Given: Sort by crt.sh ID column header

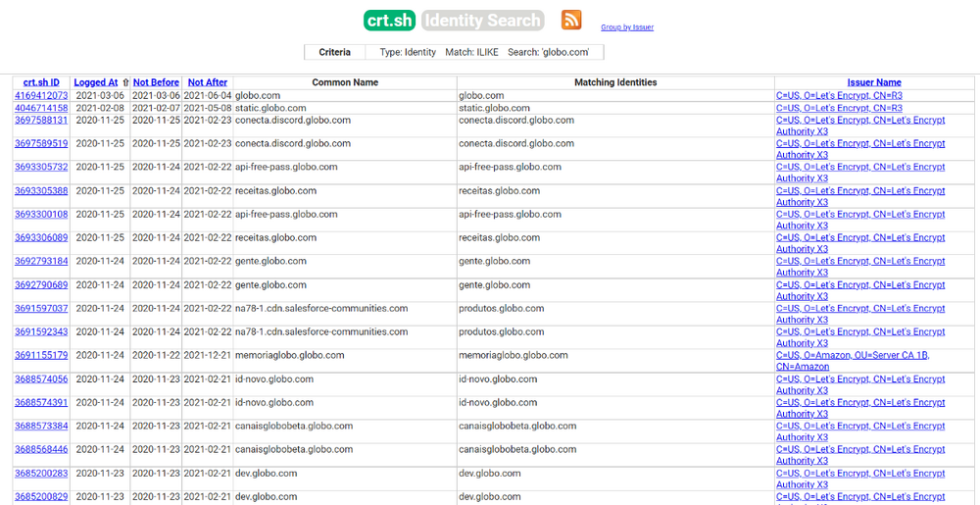Looking at the screenshot, I should pos(41,82).
